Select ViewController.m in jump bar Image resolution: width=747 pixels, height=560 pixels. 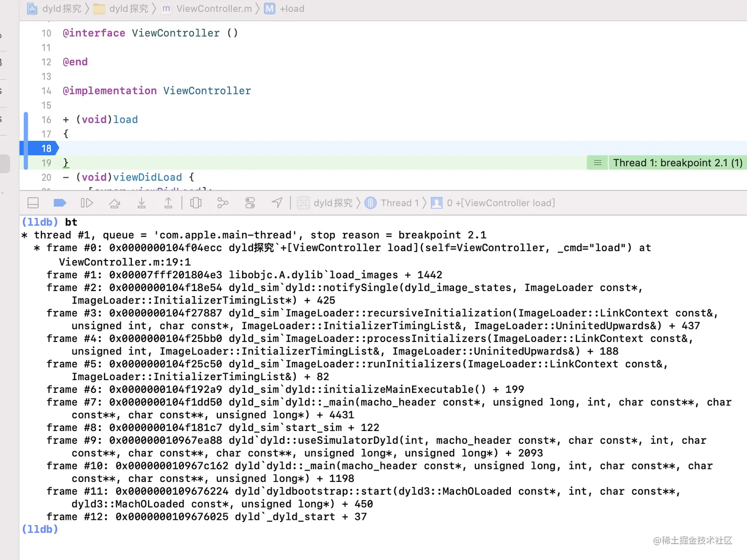(207, 8)
